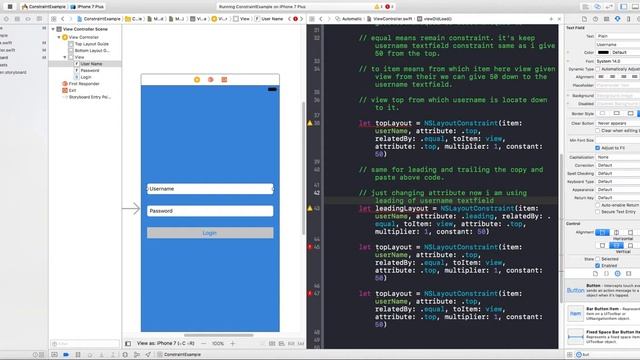Jump to next issue in storyboard jump bar

coord(302,19)
